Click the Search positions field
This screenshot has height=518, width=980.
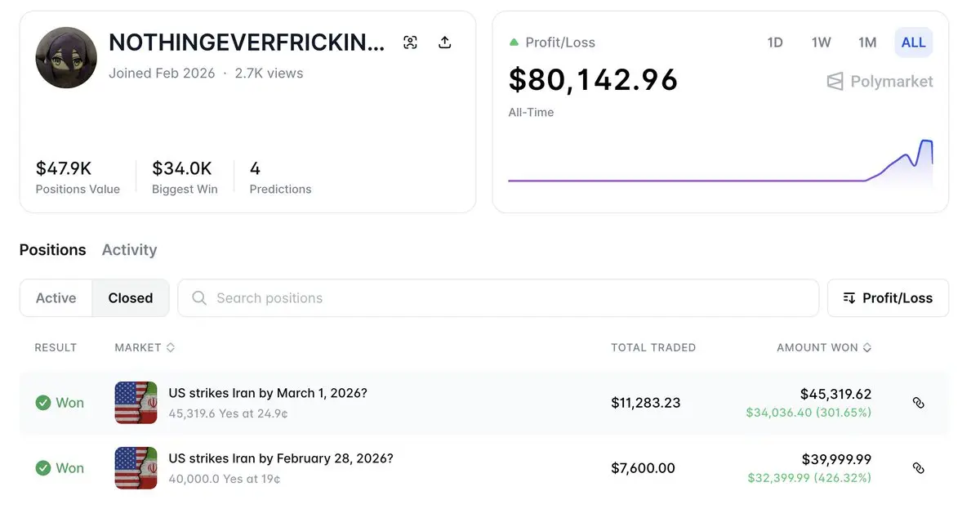[x=506, y=298]
